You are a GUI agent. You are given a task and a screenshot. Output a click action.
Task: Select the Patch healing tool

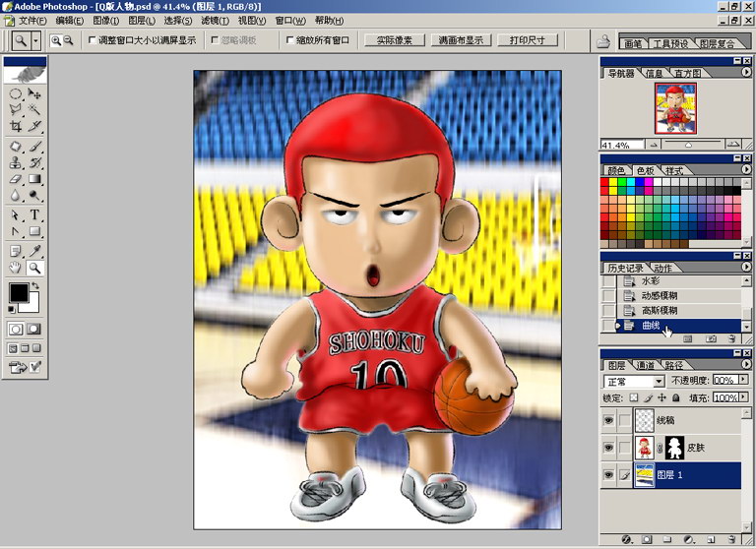16,146
